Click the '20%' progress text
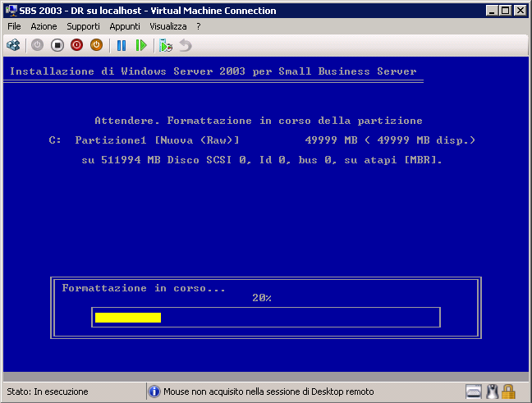532x403 pixels. coord(262,298)
